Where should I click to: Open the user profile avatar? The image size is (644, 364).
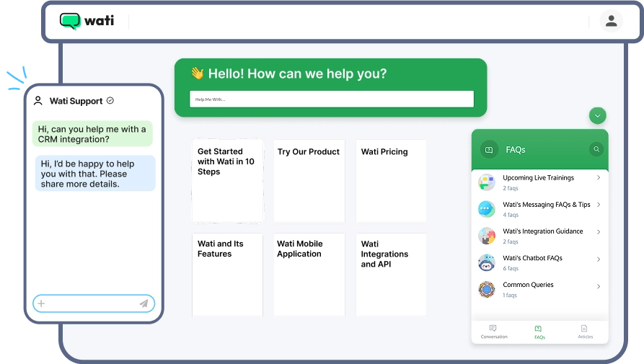coord(611,21)
